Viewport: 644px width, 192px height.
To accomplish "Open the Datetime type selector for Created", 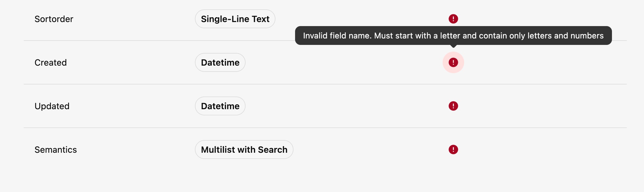I will coord(220,62).
